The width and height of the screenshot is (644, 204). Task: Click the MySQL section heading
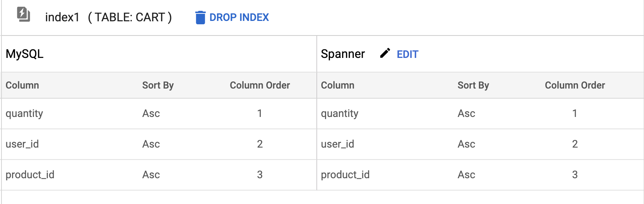(25, 54)
